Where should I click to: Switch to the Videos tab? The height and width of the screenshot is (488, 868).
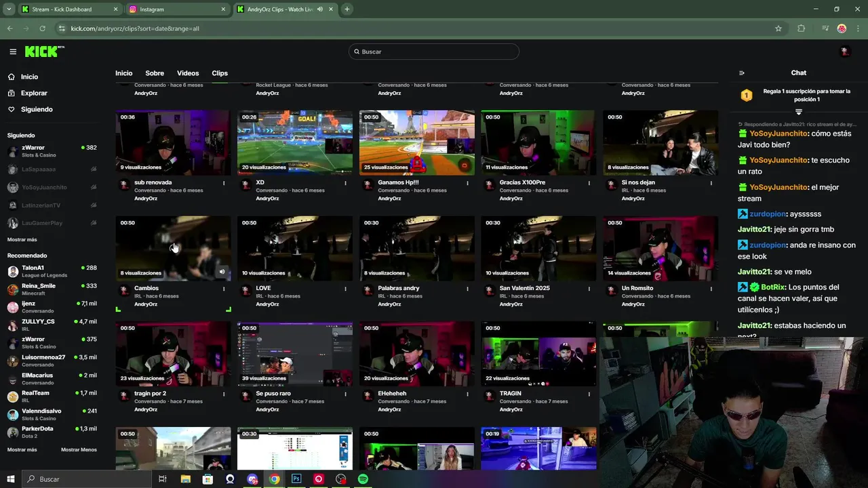188,73
